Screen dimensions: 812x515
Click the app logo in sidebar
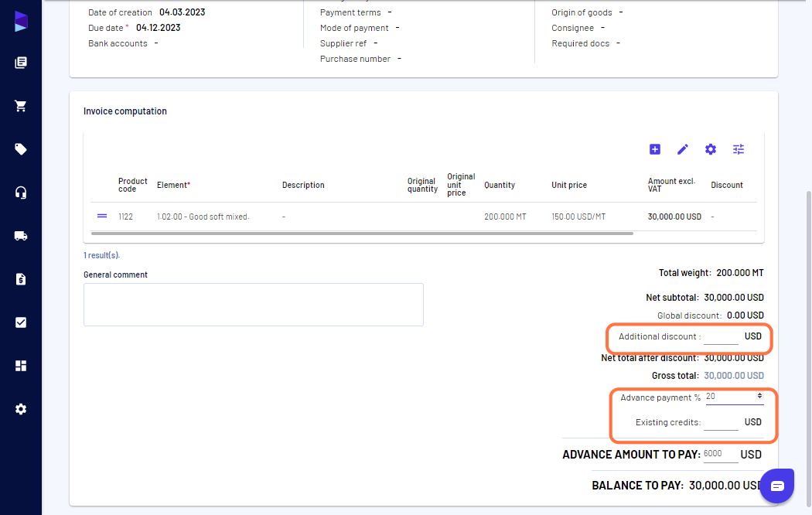click(21, 21)
